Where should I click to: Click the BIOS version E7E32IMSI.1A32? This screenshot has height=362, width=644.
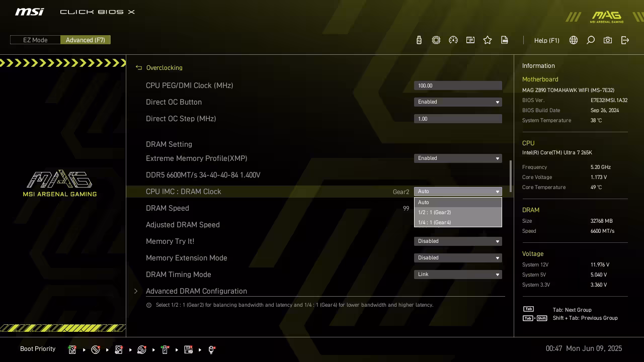point(609,101)
